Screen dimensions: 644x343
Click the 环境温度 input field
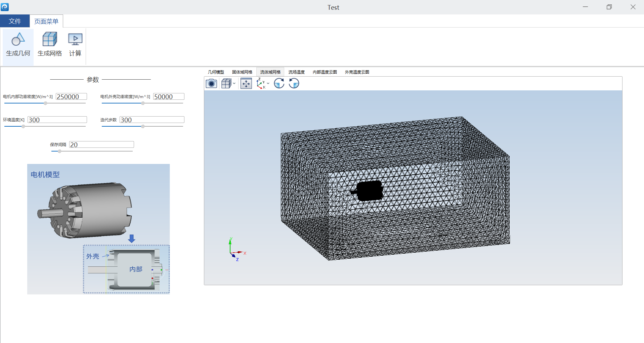[x=57, y=120]
